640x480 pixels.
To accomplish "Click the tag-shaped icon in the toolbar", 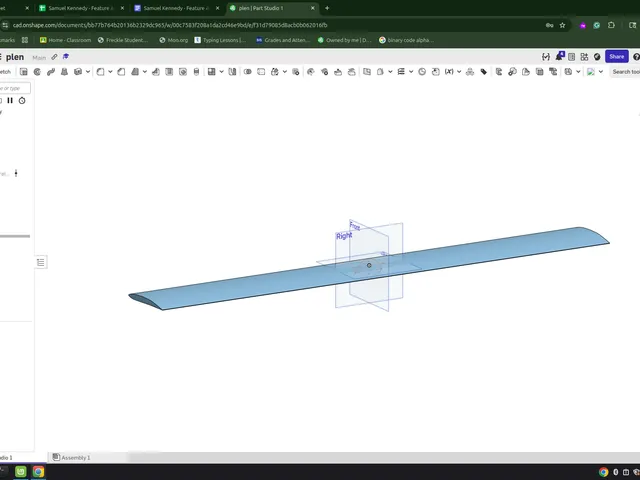I will pyautogui.click(x=484, y=72).
